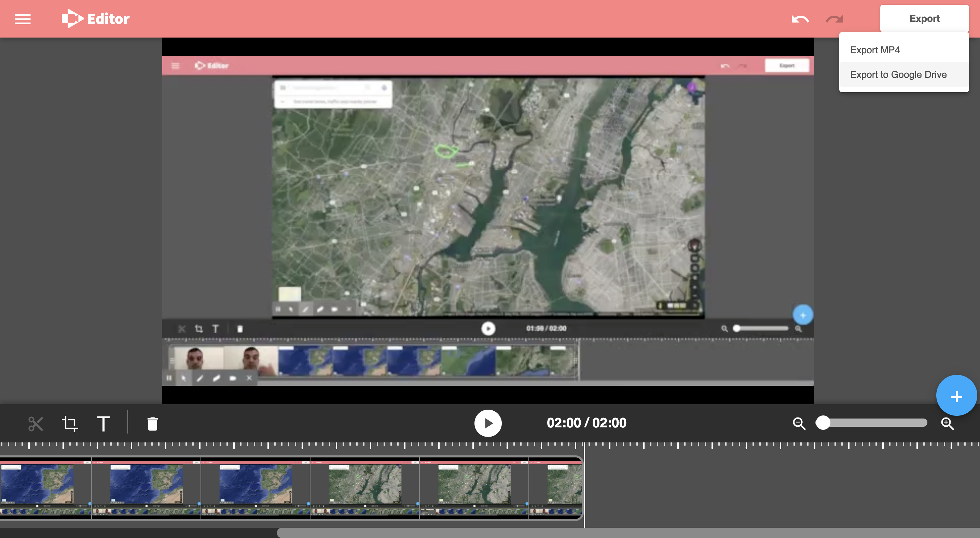Click the Editor logo
Image resolution: width=980 pixels, height=538 pixels.
click(x=95, y=18)
